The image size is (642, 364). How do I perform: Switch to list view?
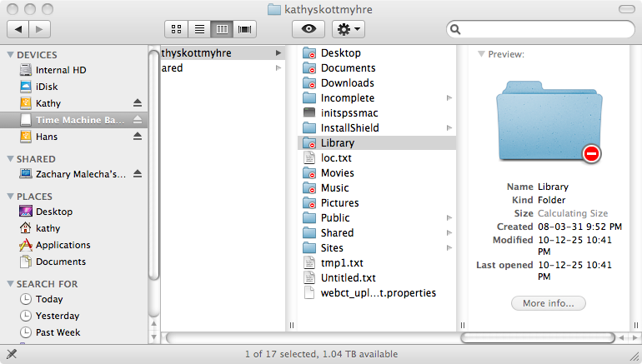pyautogui.click(x=199, y=29)
